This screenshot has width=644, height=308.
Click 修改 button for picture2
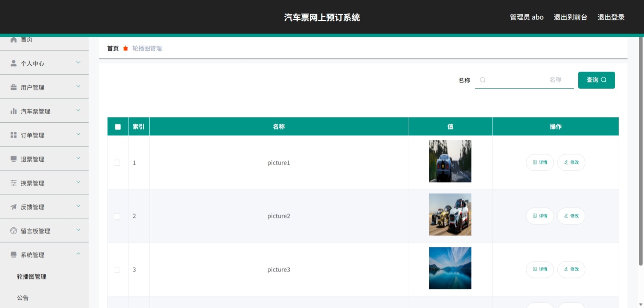pos(571,216)
